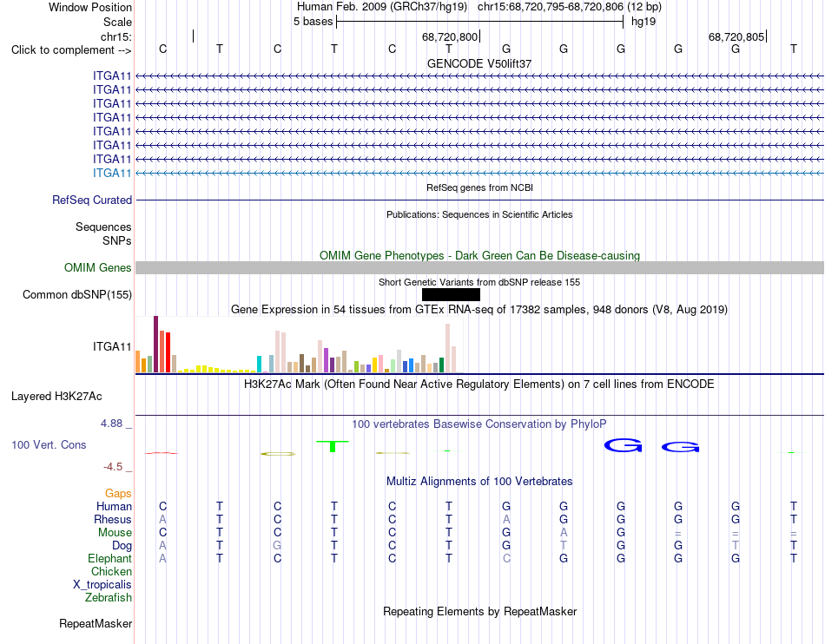Open OMIM Gene Phenotypes track title
This screenshot has width=825, height=644.
pyautogui.click(x=479, y=255)
